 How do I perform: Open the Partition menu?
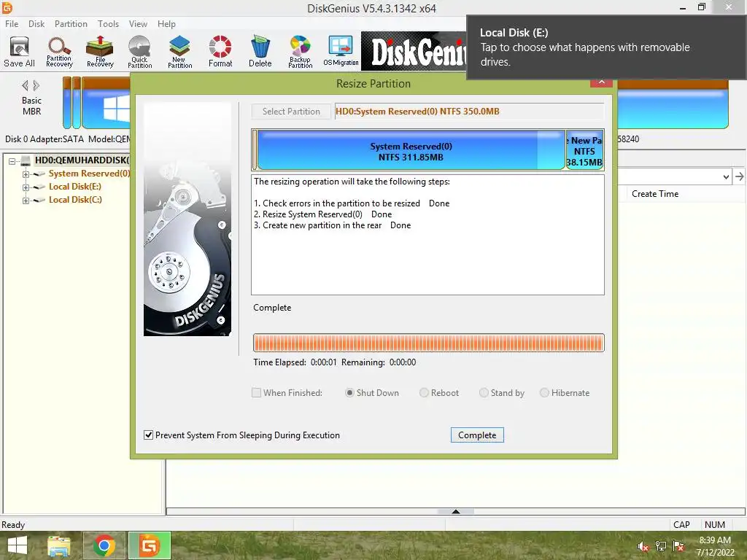click(71, 24)
